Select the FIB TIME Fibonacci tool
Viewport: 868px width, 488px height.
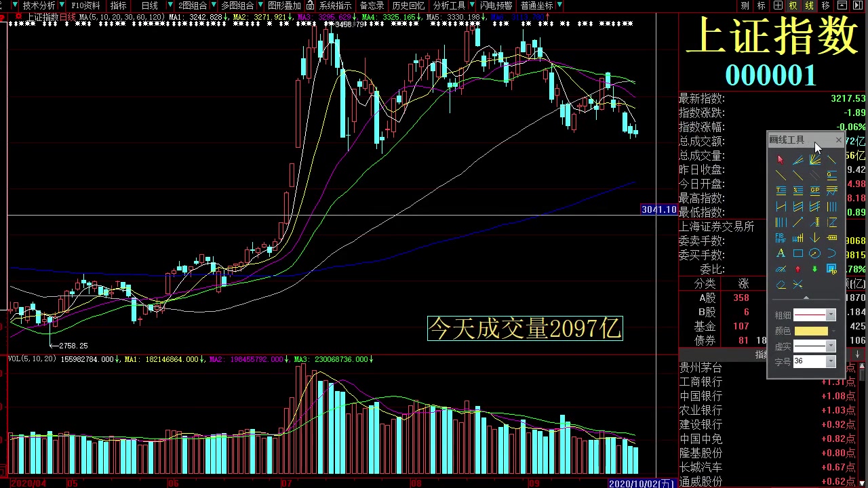[x=781, y=238]
